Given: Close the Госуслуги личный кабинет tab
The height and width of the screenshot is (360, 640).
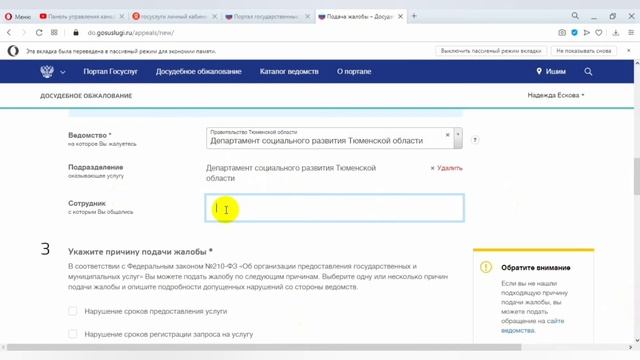Looking at the screenshot, I should pos(214,16).
